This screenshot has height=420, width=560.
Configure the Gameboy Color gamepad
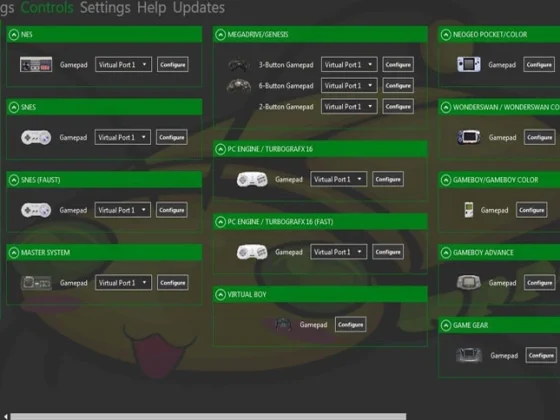tap(532, 210)
